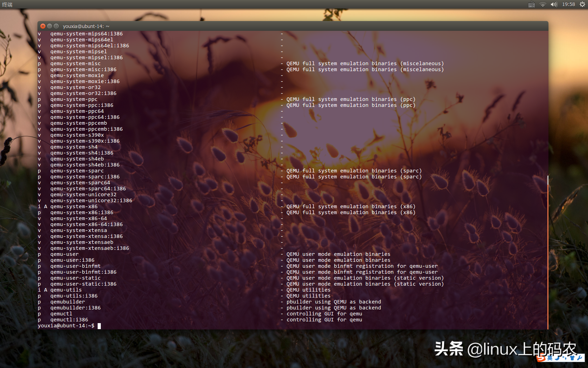This screenshot has width=588, height=368.
Task: Click the qemu-utils package name
Action: click(66, 290)
